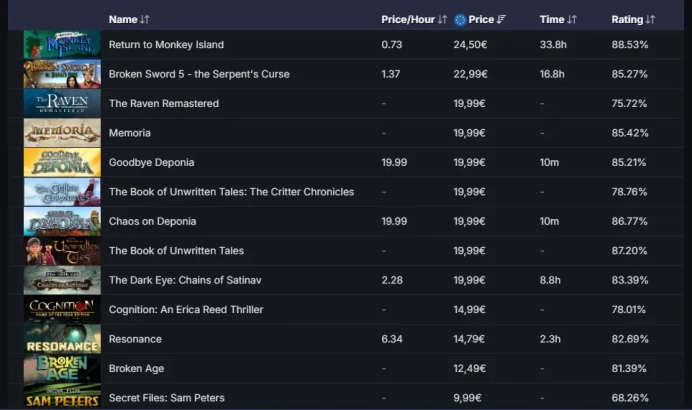The height and width of the screenshot is (410, 692).
Task: Open The Book of Unwritten Tales thumbnail
Action: [62, 251]
